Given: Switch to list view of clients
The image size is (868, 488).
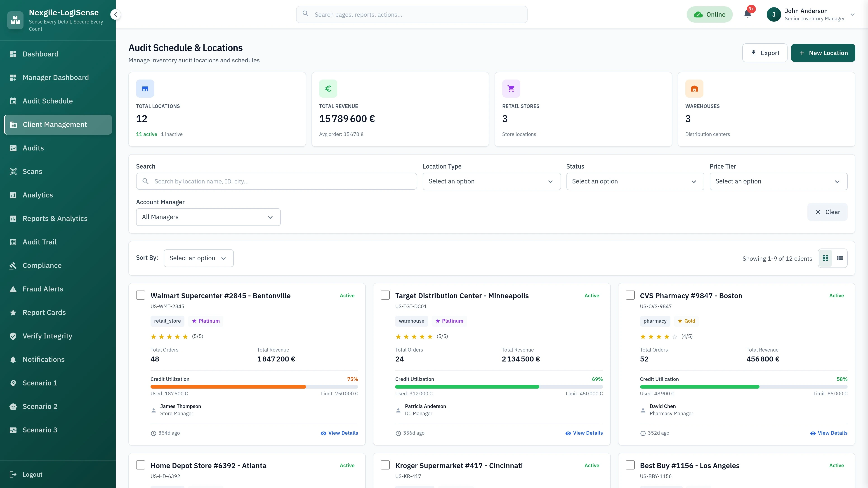Looking at the screenshot, I should click(840, 258).
